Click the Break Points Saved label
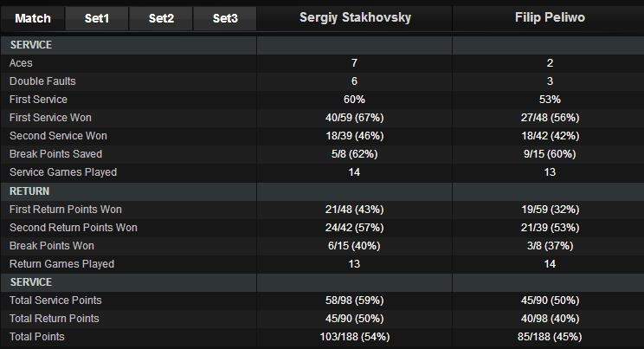Image resolution: width=644 pixels, height=349 pixels. point(55,154)
